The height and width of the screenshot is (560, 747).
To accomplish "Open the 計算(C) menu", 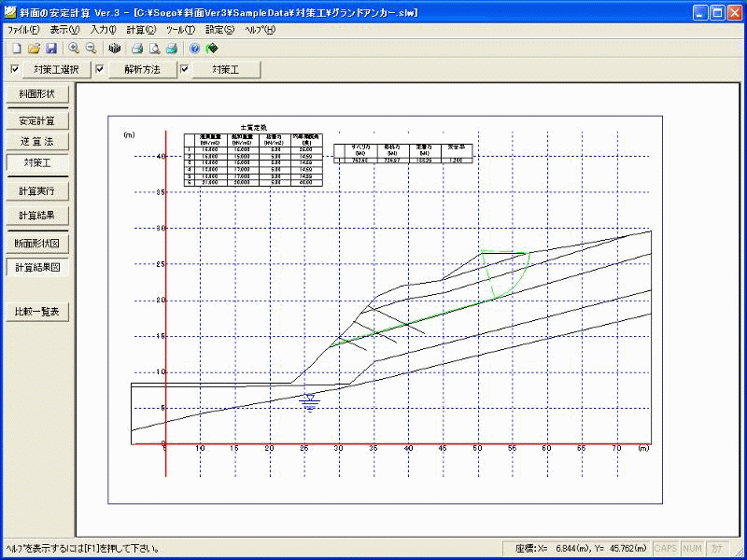I will 141,30.
